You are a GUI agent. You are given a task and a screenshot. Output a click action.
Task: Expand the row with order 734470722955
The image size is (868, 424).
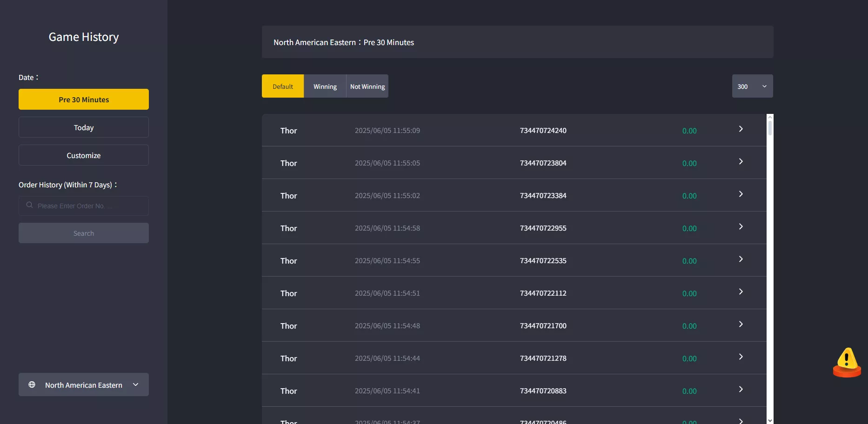pyautogui.click(x=741, y=227)
